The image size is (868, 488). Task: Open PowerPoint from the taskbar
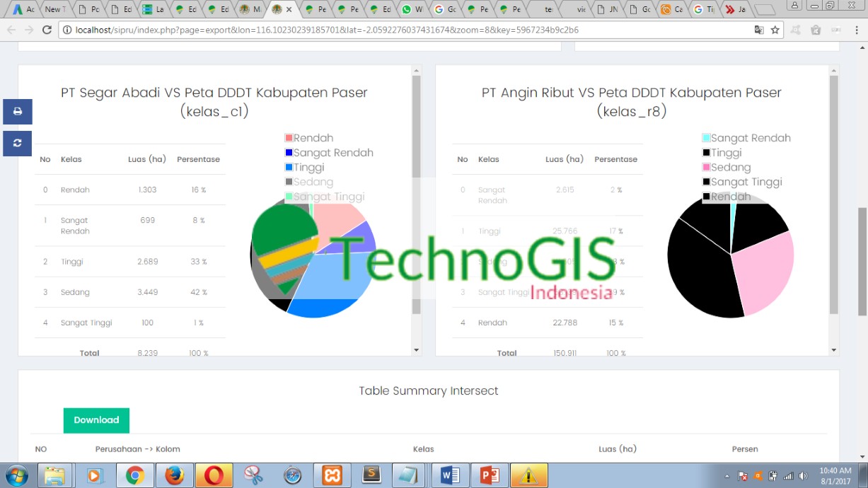(490, 475)
